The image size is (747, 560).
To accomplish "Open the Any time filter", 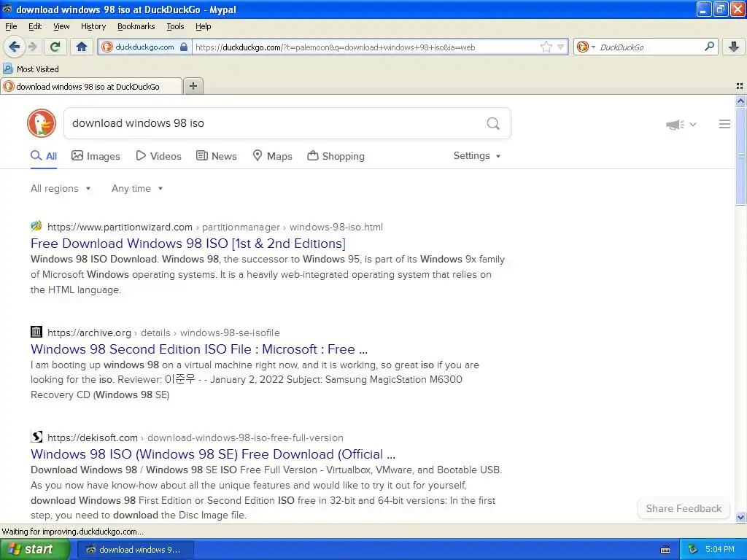I will point(137,189).
